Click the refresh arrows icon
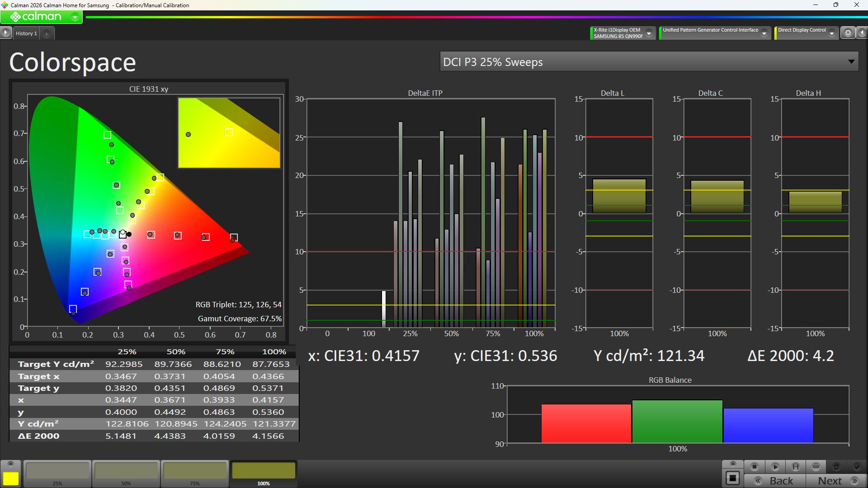The height and width of the screenshot is (488, 868). pos(836,467)
